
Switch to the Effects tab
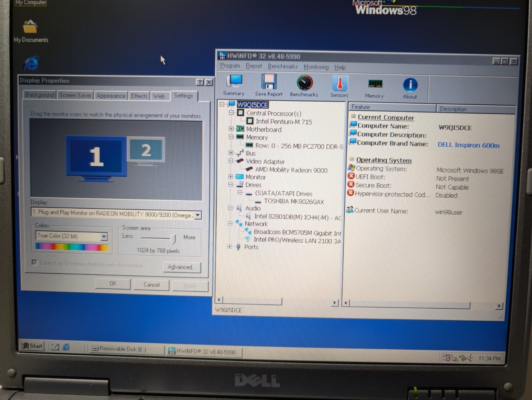click(x=139, y=96)
